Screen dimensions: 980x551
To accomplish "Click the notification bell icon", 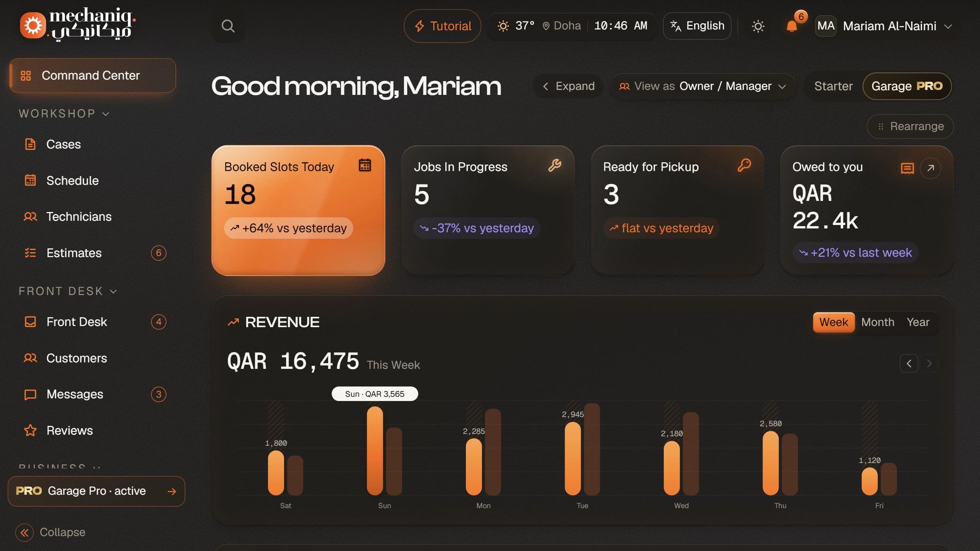I will tap(792, 26).
